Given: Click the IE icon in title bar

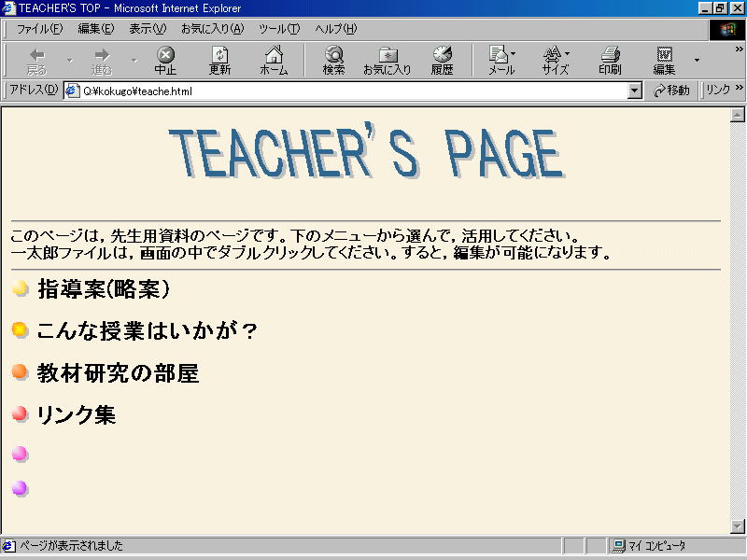Looking at the screenshot, I should point(8,8).
